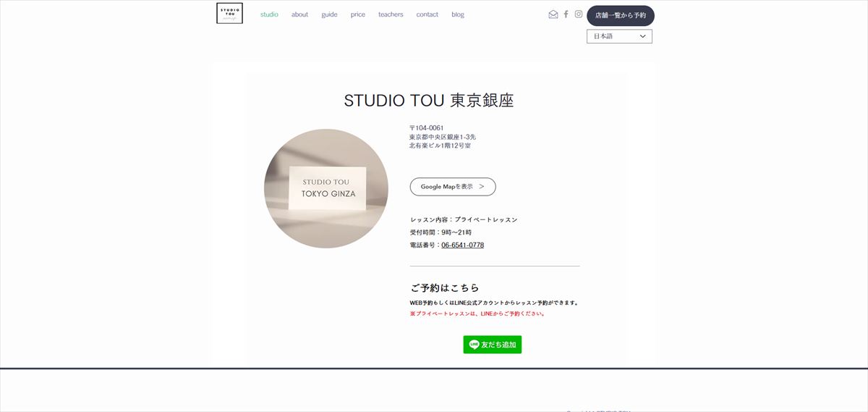This screenshot has height=412, width=868.
Task: Open the mail envelope icon
Action: 553,14
